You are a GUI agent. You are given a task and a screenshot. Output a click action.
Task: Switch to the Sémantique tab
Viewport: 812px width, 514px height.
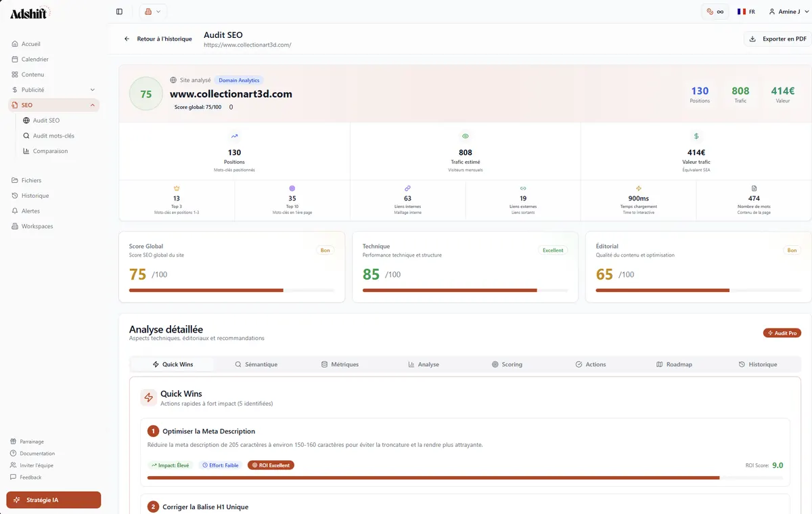click(256, 364)
